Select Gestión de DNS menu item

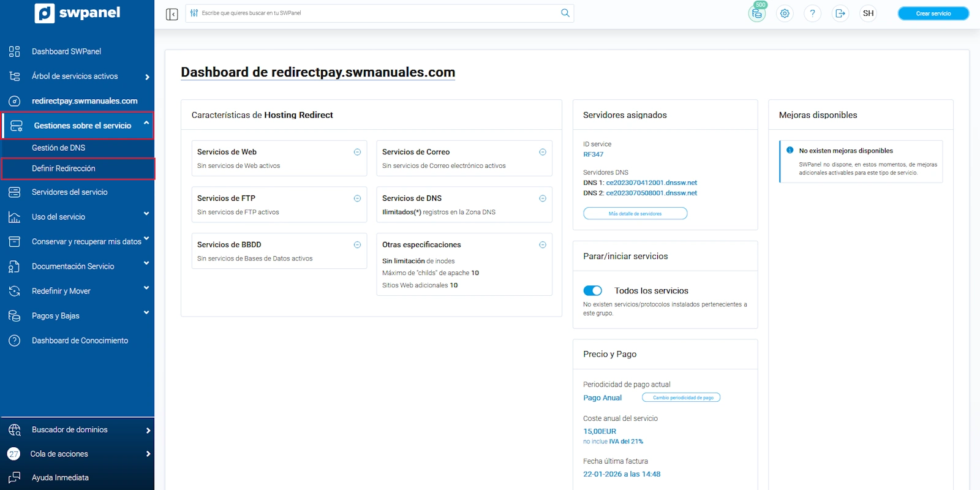point(59,148)
